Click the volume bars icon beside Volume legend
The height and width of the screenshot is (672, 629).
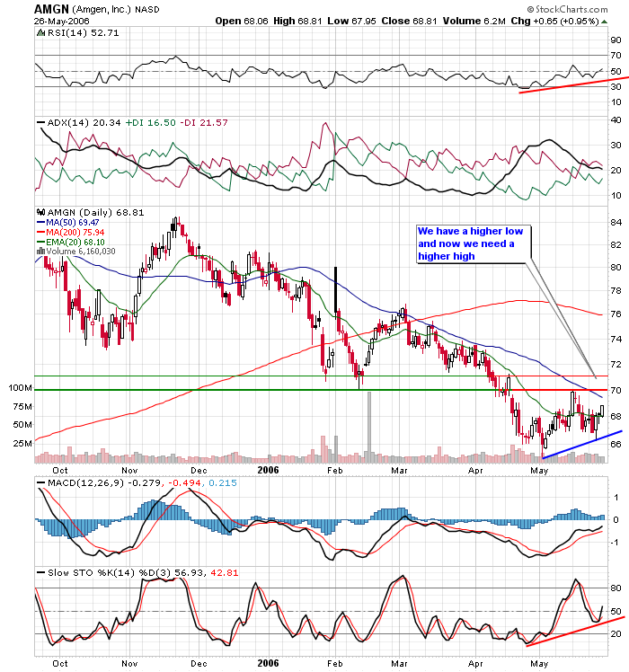[41, 252]
